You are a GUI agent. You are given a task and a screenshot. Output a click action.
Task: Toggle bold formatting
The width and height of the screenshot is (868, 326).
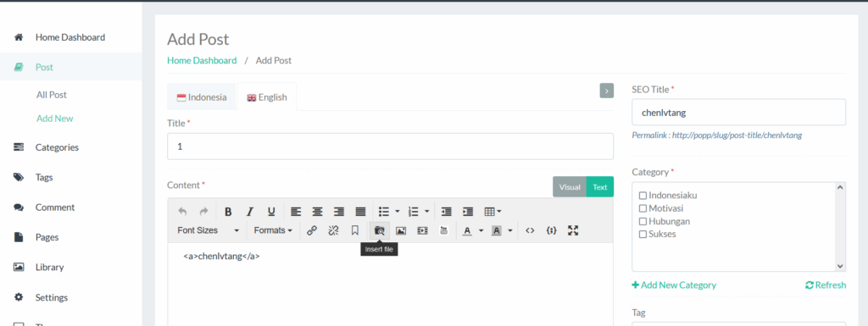click(x=228, y=212)
